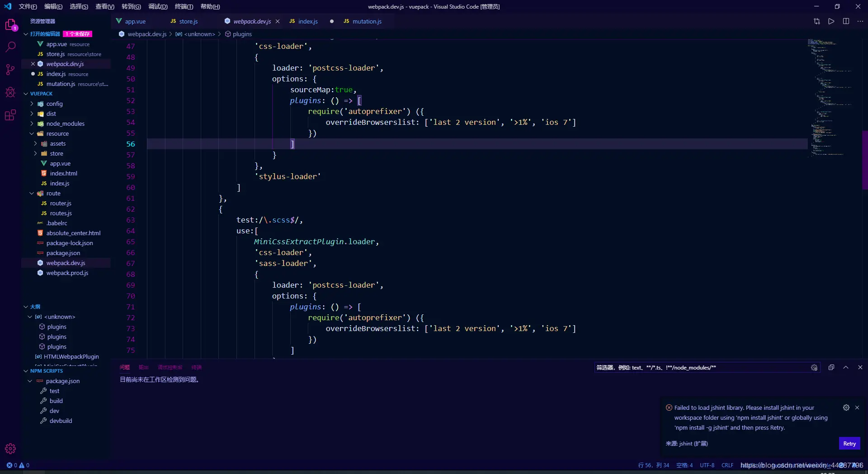
Task: Open jshint notification settings gear
Action: (x=846, y=408)
